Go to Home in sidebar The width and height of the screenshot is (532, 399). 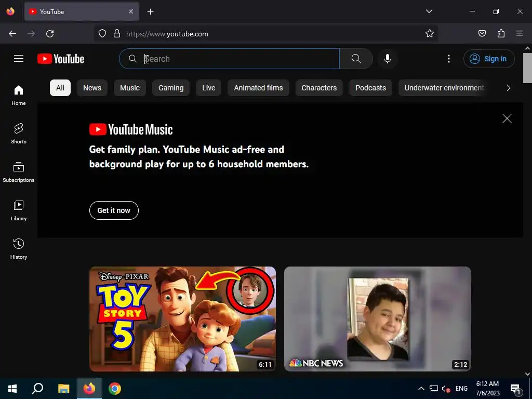pyautogui.click(x=19, y=96)
